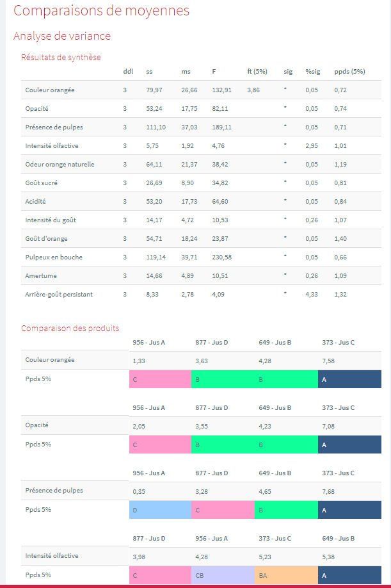Select the "Analyse de variance" heading
This screenshot has width=391, height=588.
62,36
